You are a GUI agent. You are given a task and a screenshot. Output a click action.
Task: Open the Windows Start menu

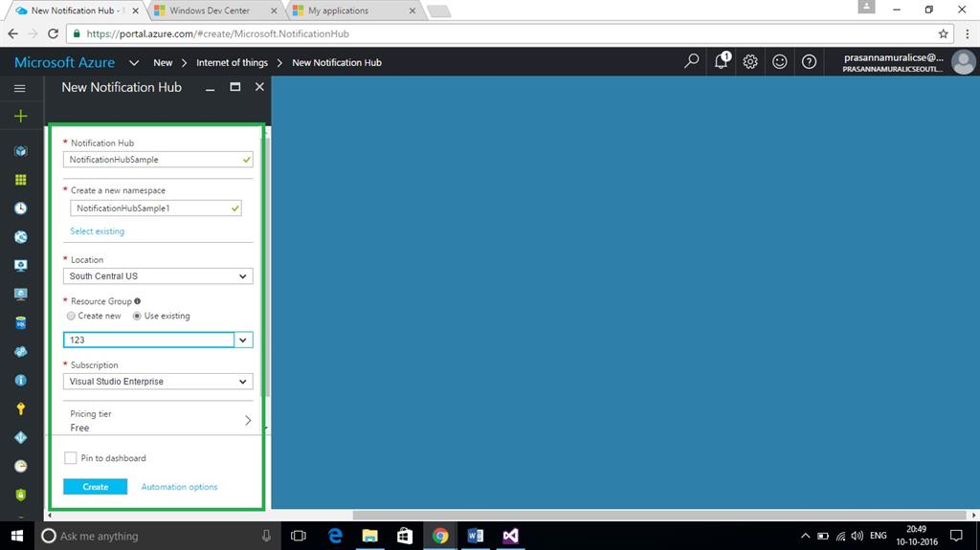point(17,536)
